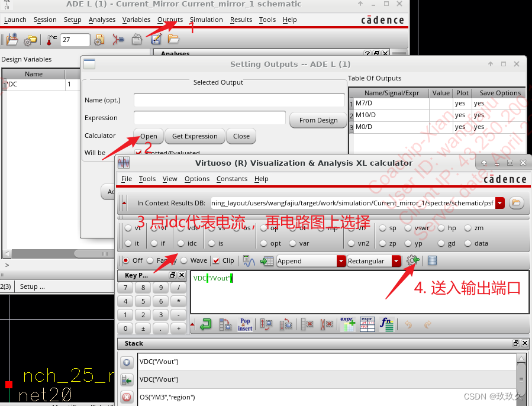Click the gear-folder setup icon in ADE toolbar
Viewport: 532px width, 406px height.
(30, 40)
